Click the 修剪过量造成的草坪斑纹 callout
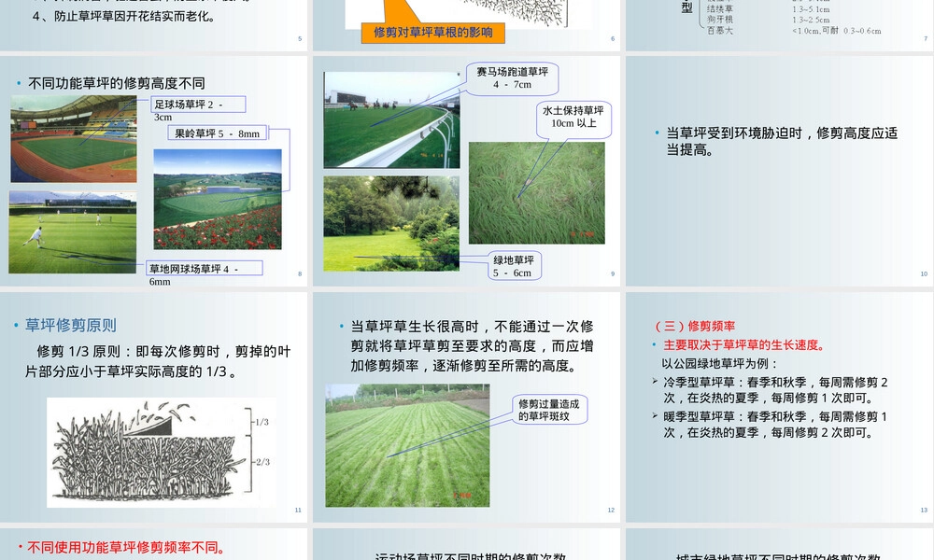934x560 pixels. point(548,410)
